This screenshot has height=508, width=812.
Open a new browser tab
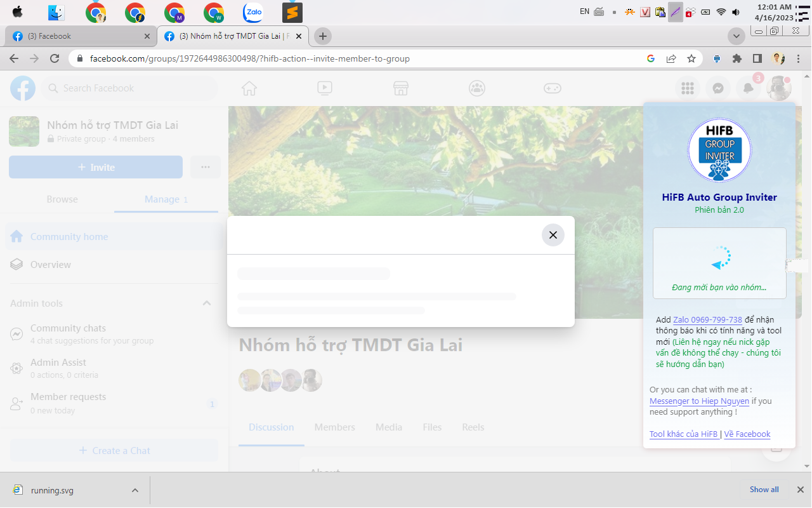[323, 36]
